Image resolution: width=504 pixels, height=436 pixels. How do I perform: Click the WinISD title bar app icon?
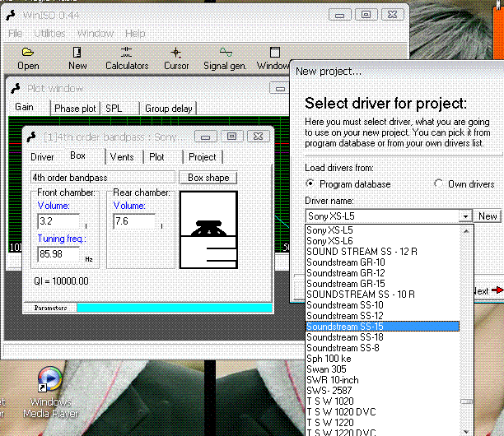(x=11, y=15)
